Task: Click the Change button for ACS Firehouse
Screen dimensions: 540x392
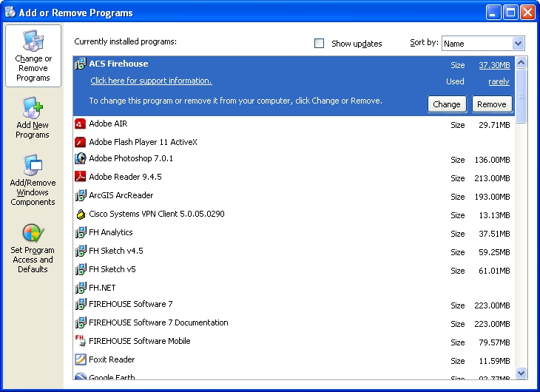Action: coord(447,104)
